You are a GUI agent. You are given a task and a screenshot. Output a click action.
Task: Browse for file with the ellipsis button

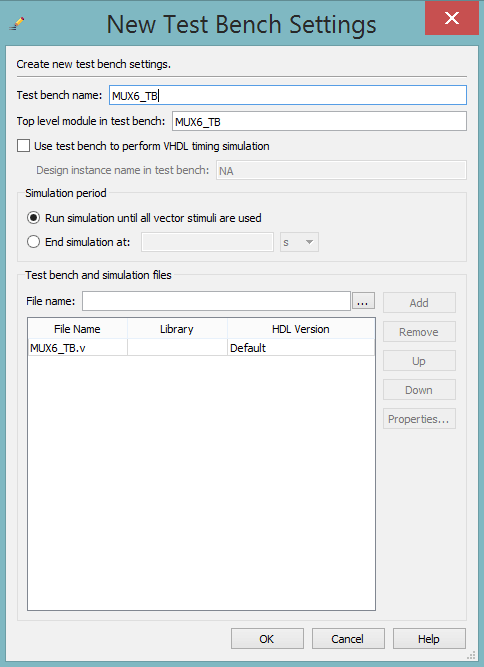pos(363,301)
